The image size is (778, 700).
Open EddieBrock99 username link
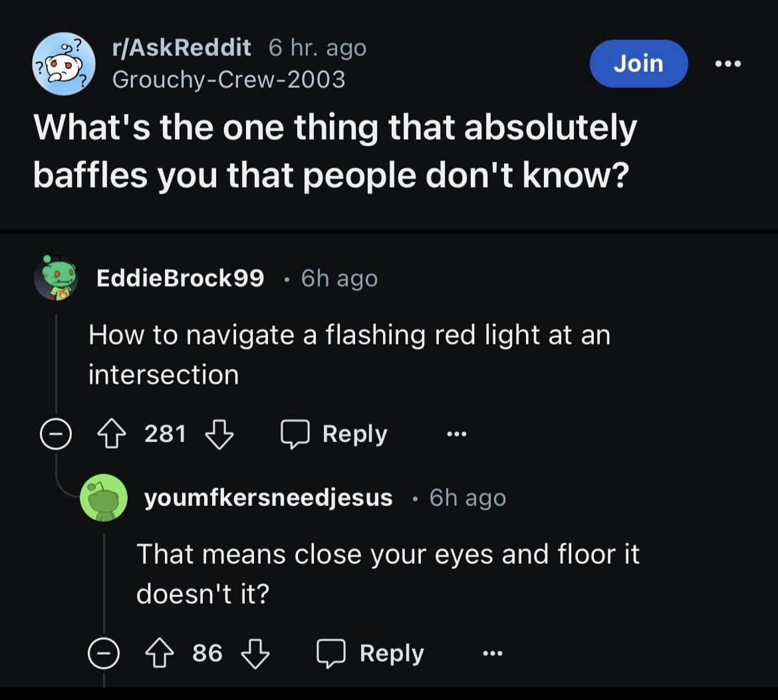[x=180, y=278]
